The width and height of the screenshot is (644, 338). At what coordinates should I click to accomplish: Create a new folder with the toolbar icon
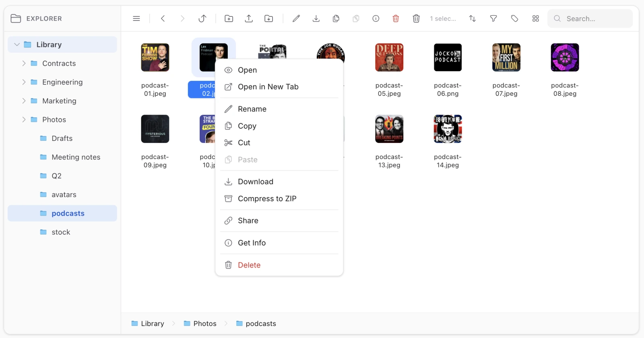[x=229, y=19]
